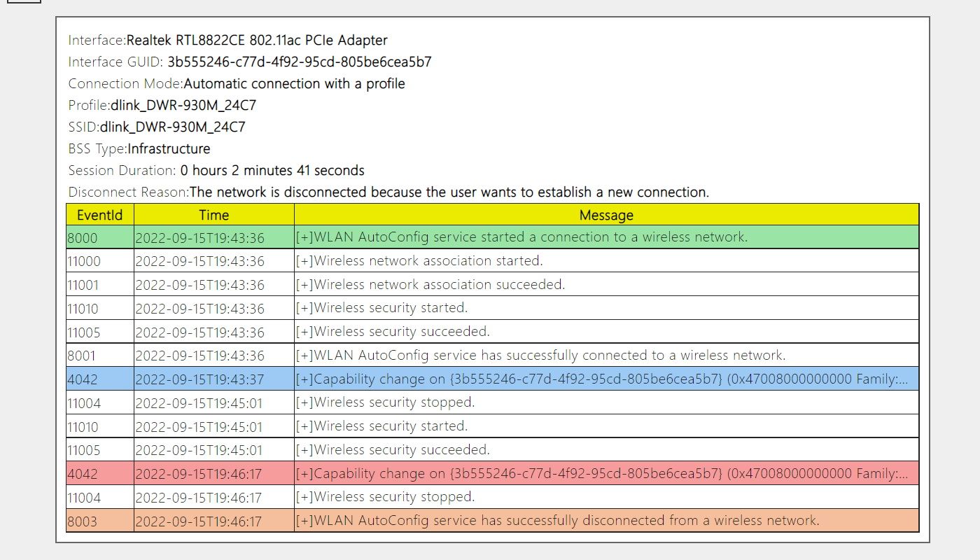Expand the [+] on blue Capability change row at 19:43:37
The width and height of the screenshot is (980, 560).
(304, 379)
